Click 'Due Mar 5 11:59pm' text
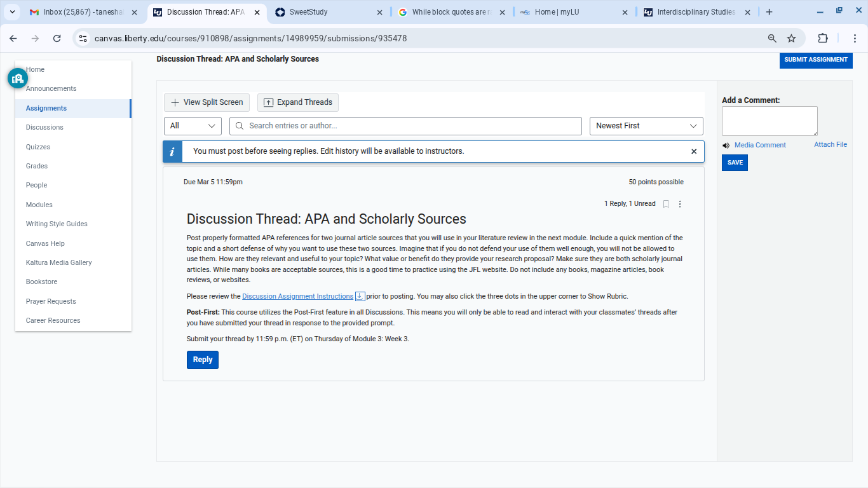868x488 pixels. click(x=213, y=182)
